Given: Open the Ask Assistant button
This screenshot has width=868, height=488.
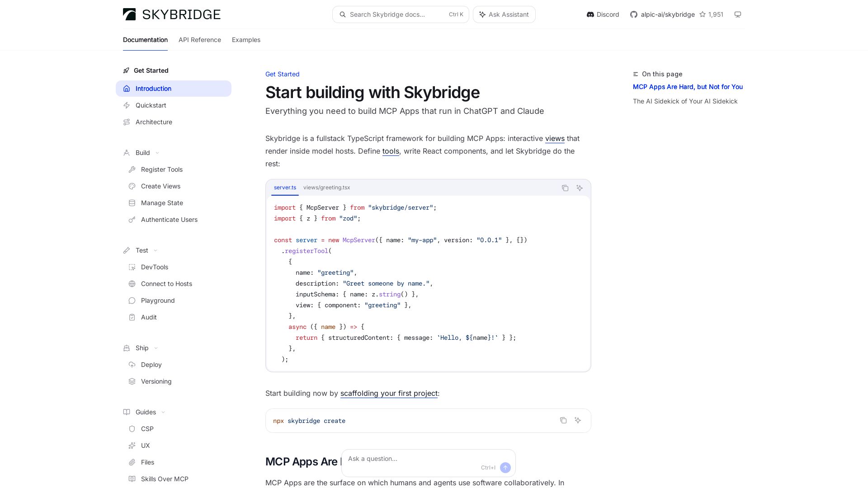Looking at the screenshot, I should pyautogui.click(x=504, y=14).
